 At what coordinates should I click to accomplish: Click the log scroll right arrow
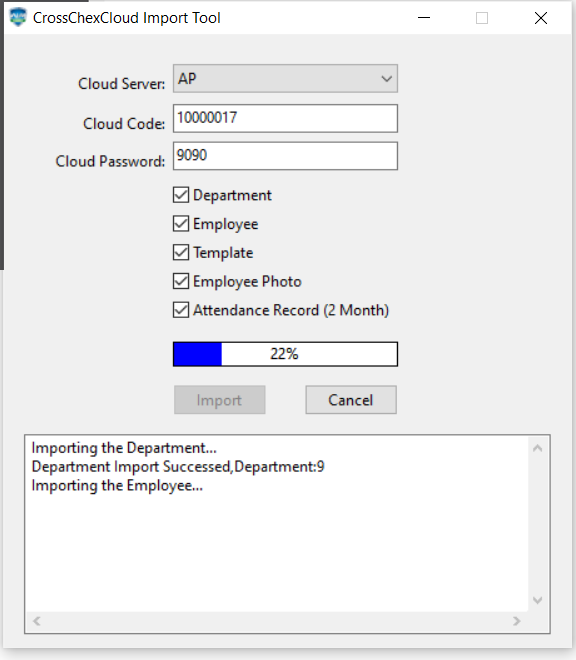517,621
